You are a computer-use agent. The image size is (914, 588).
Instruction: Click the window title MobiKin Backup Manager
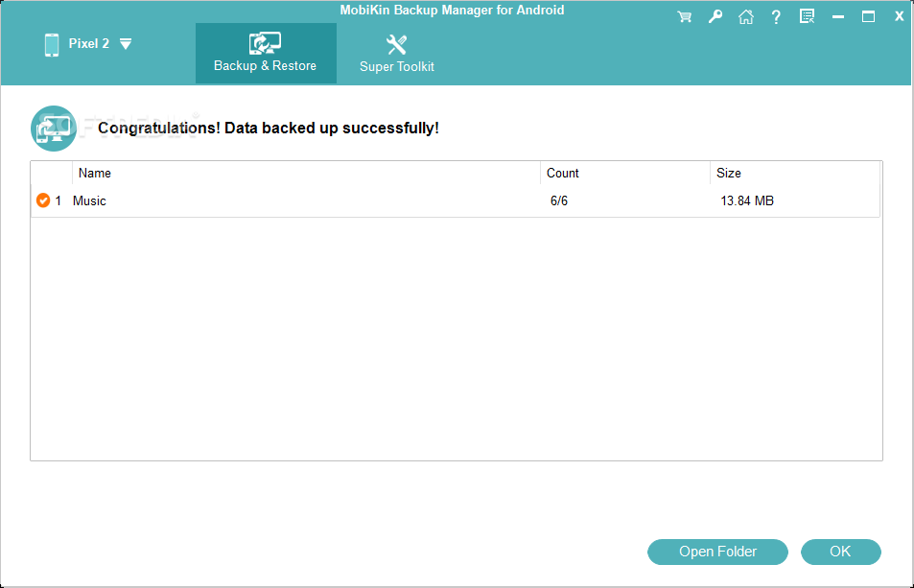click(x=452, y=10)
